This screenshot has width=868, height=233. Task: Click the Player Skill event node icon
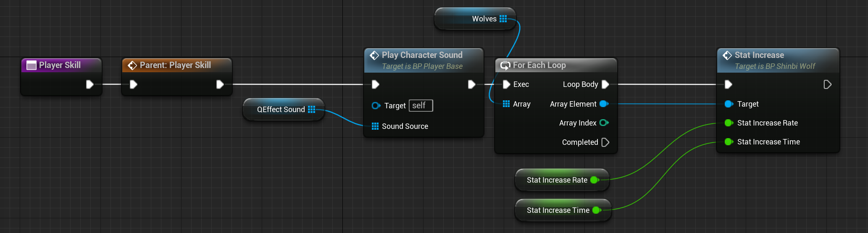32,65
